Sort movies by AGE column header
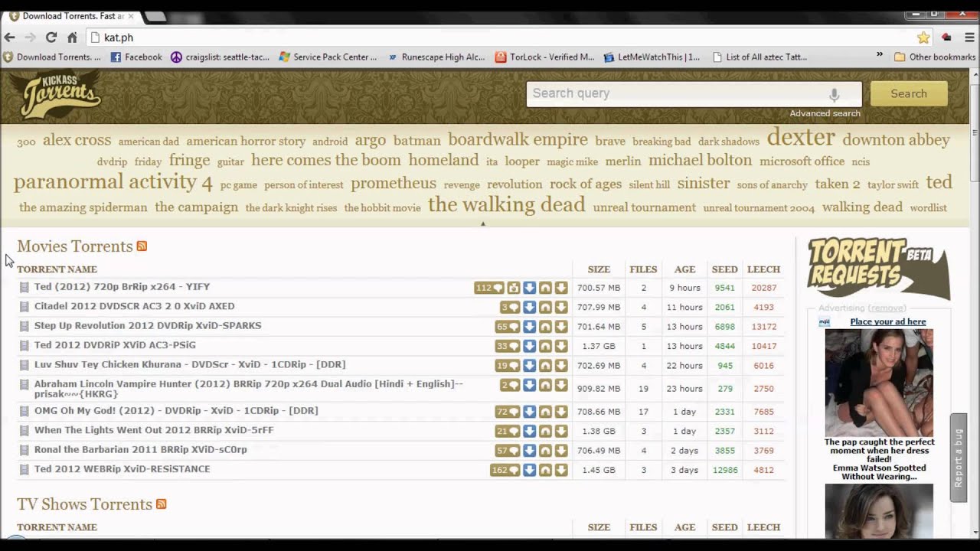The height and width of the screenshot is (551, 980). pos(684,269)
